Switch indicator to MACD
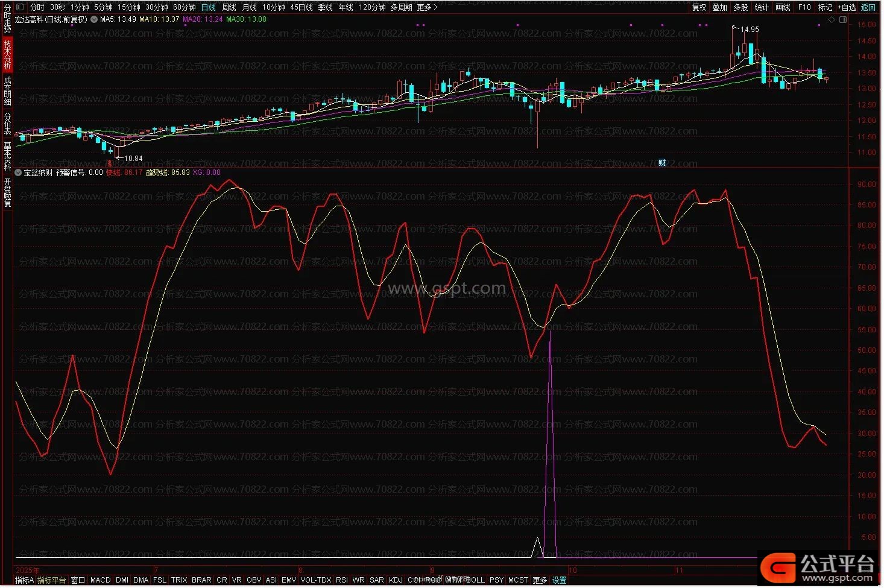 (100, 580)
